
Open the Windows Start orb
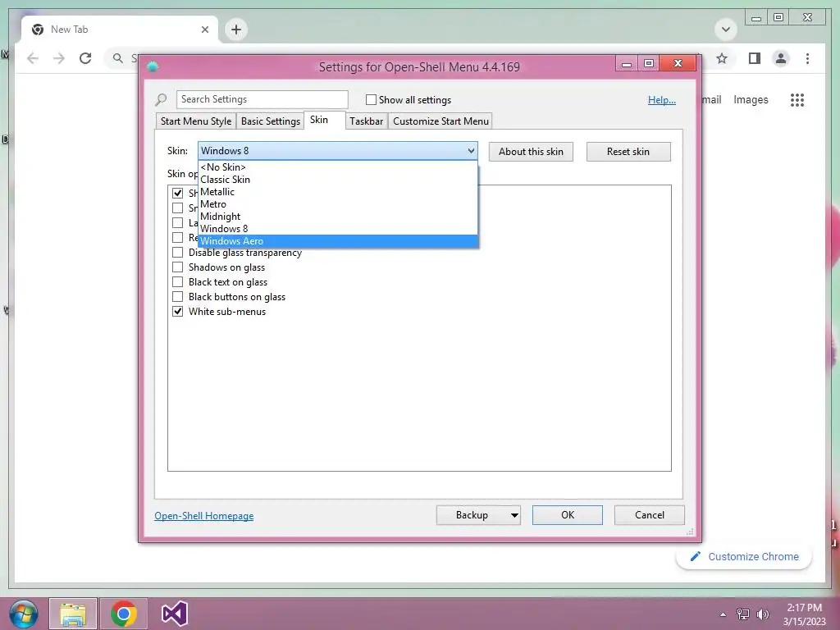[23, 614]
